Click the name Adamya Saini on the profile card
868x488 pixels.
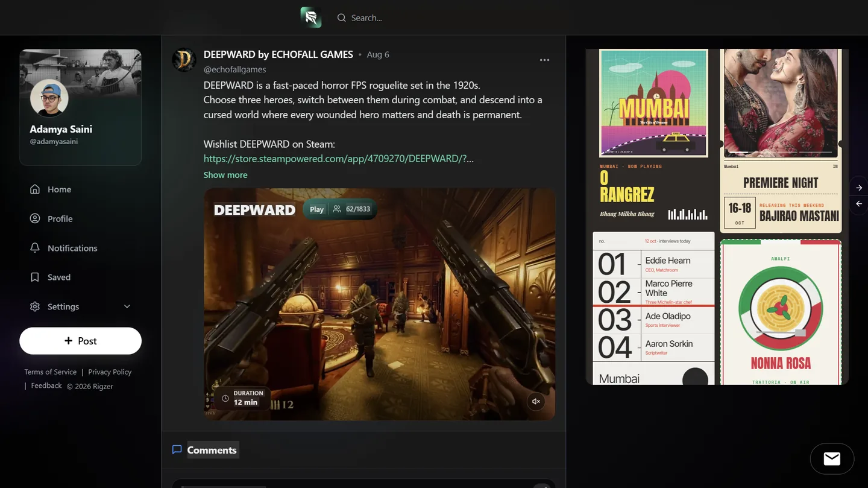pos(61,129)
